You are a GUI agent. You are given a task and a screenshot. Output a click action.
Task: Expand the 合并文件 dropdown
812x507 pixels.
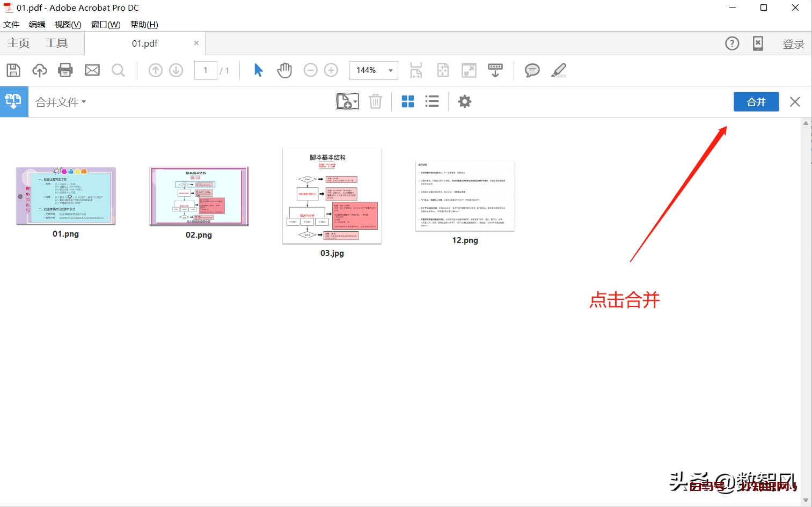click(84, 102)
